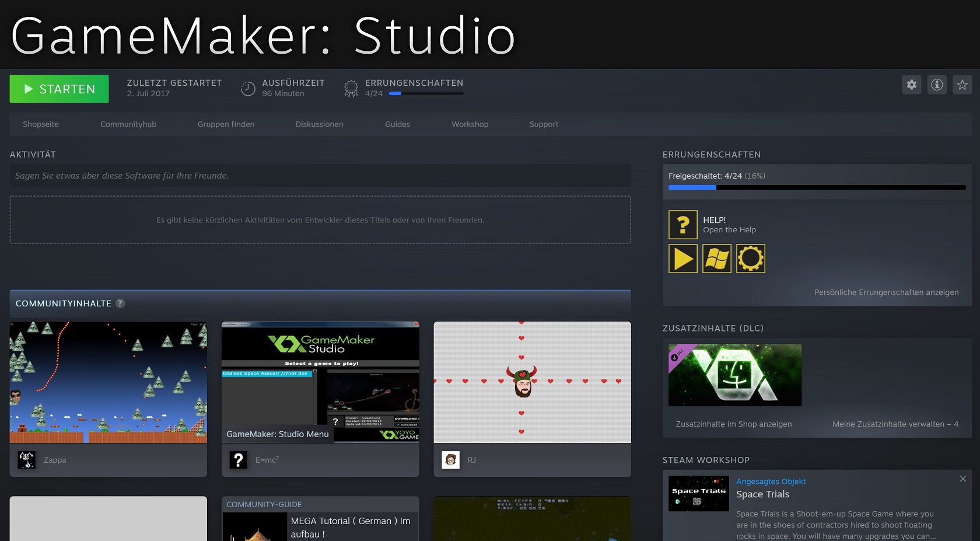Click RJ's avatar icon
Screen dimensions: 980x541
tap(450, 460)
